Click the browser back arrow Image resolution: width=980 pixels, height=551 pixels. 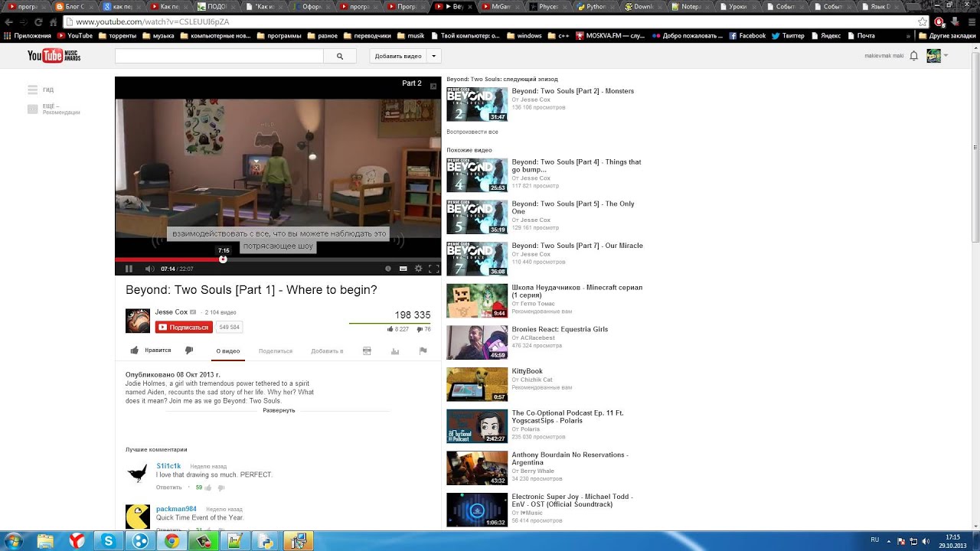click(8, 22)
